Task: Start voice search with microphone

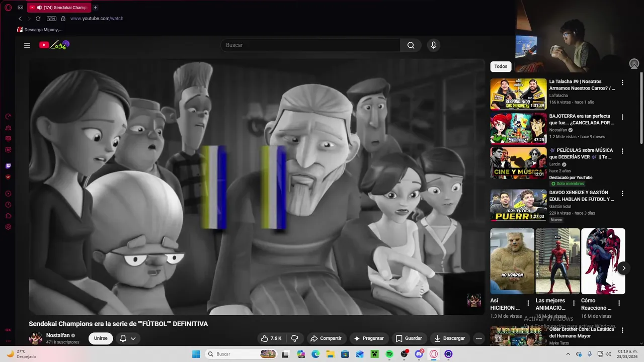Action: pos(434,45)
